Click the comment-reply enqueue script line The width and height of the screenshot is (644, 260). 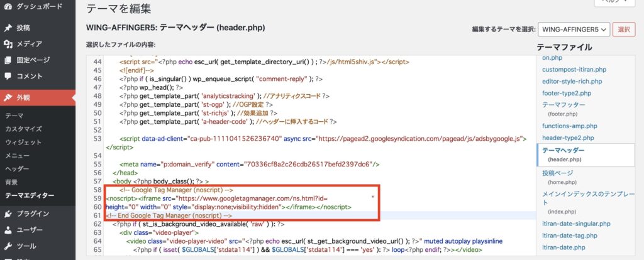click(221, 79)
